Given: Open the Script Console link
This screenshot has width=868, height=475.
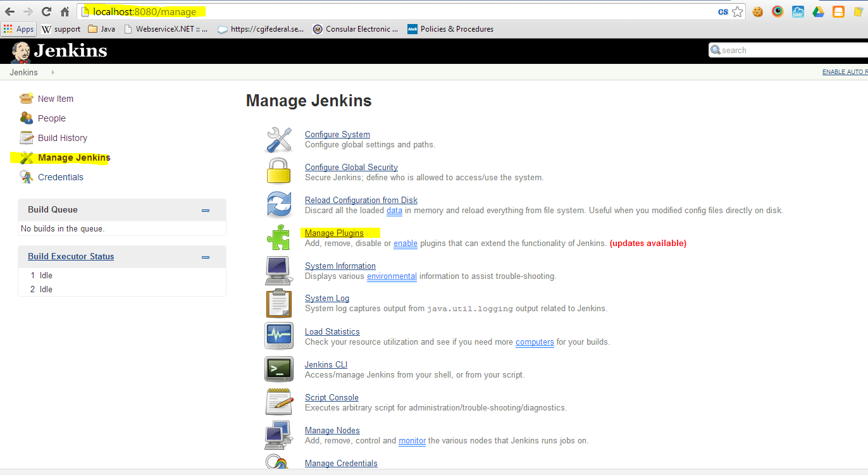Looking at the screenshot, I should 332,397.
